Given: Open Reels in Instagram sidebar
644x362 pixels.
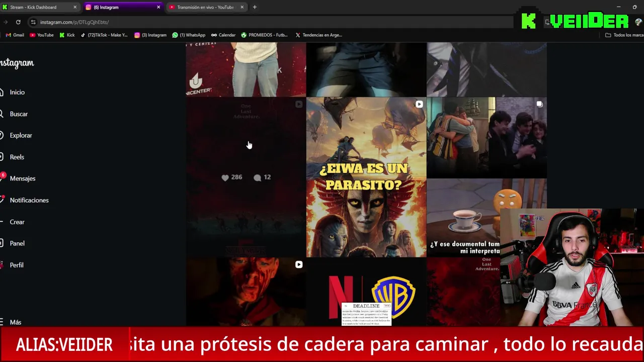Looking at the screenshot, I should click(x=17, y=157).
